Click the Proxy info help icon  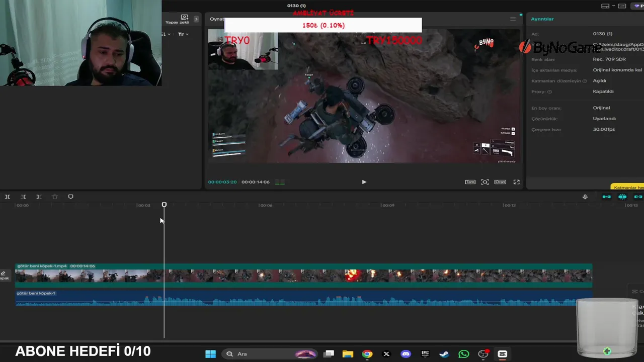coord(549,92)
